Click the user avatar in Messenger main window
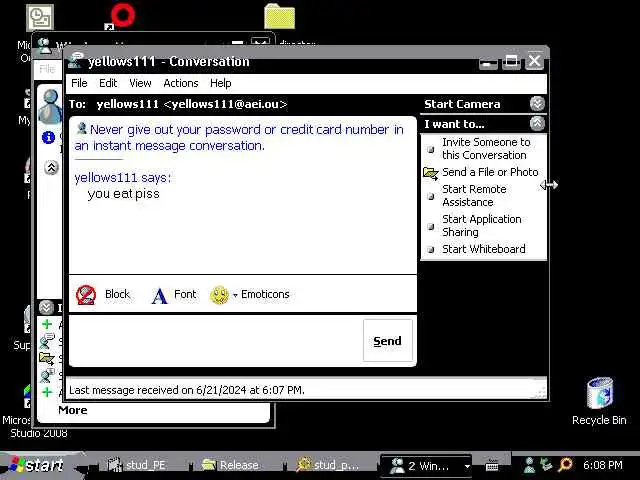Image resolution: width=640 pixels, height=480 pixels. tap(50, 106)
